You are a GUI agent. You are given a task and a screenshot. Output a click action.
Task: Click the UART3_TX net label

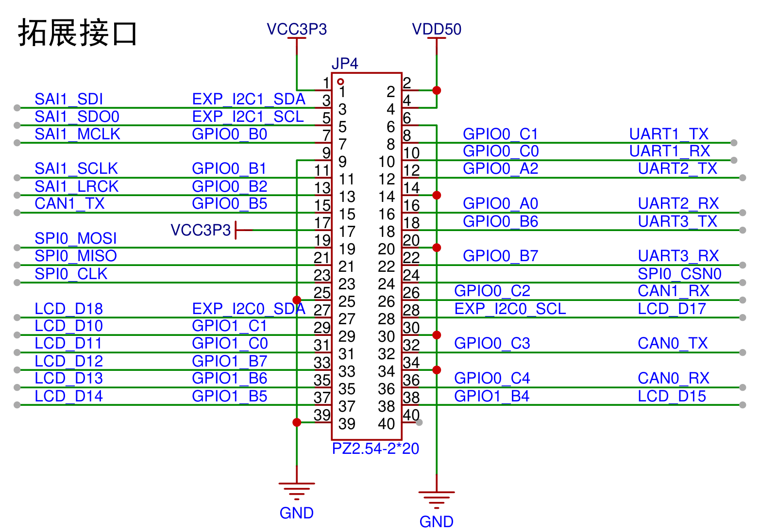click(677, 221)
